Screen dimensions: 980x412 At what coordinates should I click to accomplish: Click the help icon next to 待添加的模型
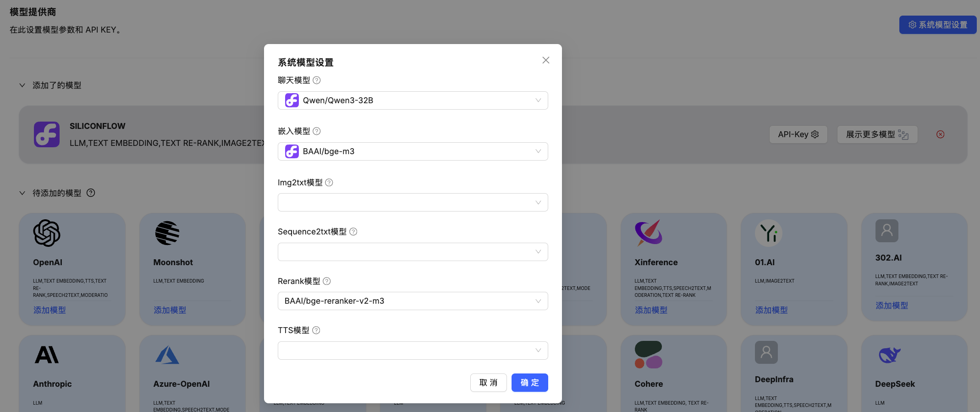[x=91, y=193]
